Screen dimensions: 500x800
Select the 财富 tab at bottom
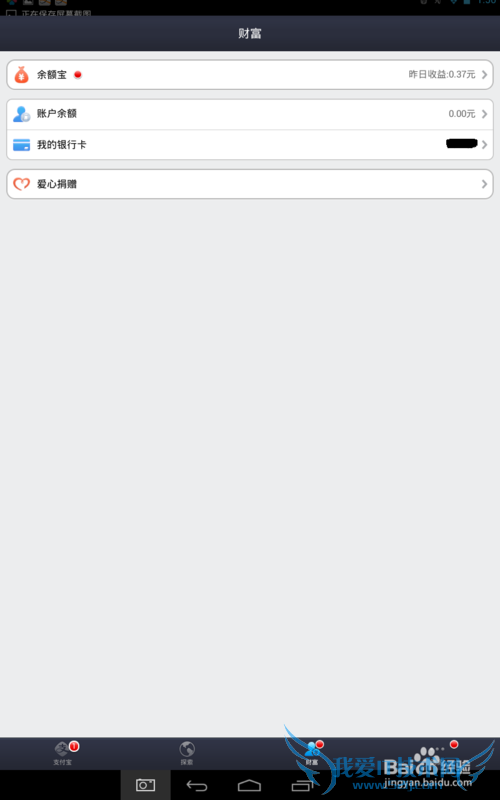click(312, 753)
